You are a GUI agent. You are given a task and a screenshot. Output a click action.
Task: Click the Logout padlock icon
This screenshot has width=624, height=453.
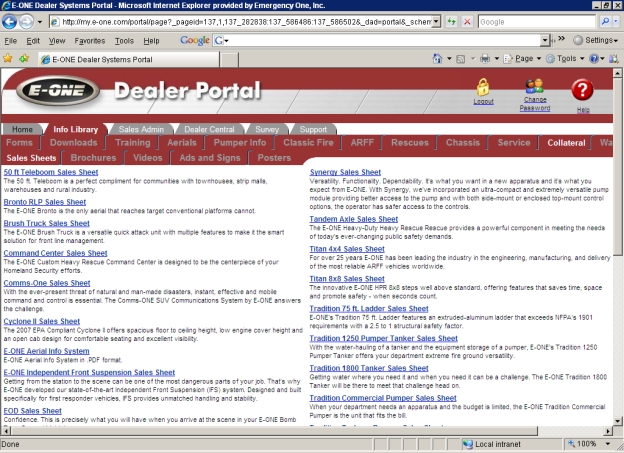click(x=483, y=87)
